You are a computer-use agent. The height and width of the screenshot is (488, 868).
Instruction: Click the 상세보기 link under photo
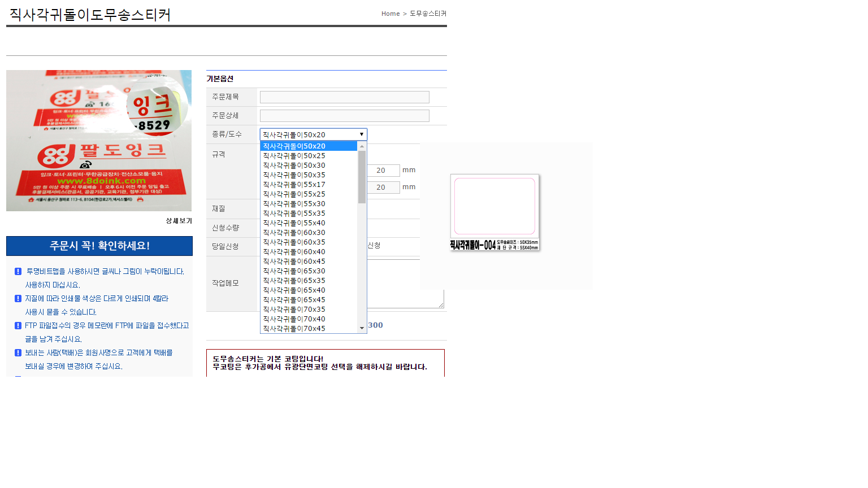pos(179,221)
